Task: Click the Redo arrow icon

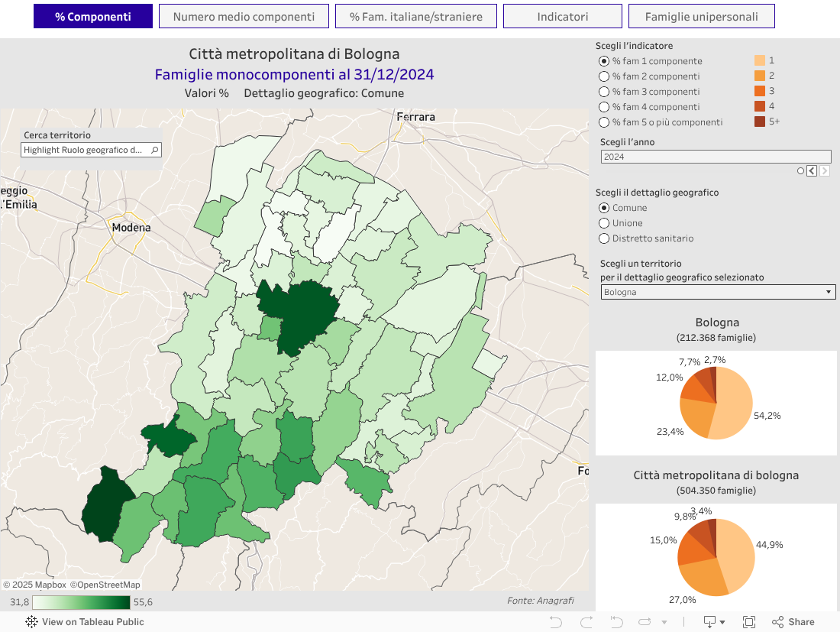Action: click(586, 622)
